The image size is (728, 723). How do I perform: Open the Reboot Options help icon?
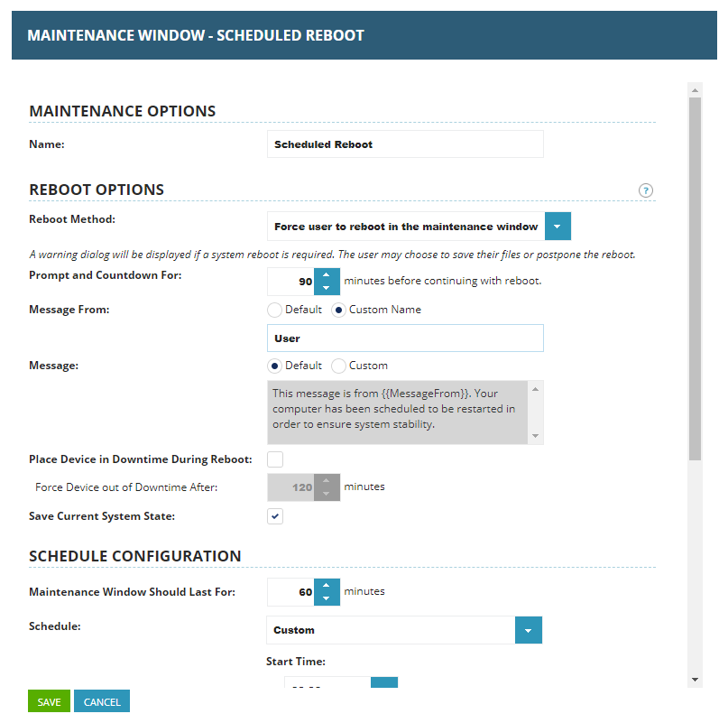click(x=646, y=190)
